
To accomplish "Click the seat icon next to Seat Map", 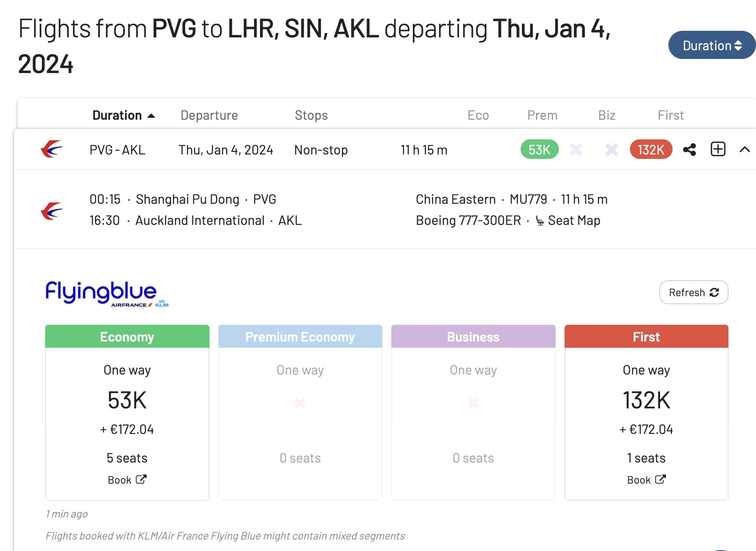I will coord(540,221).
